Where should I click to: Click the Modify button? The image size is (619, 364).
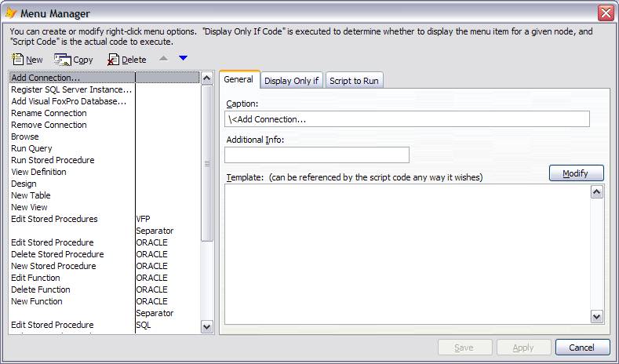point(577,173)
